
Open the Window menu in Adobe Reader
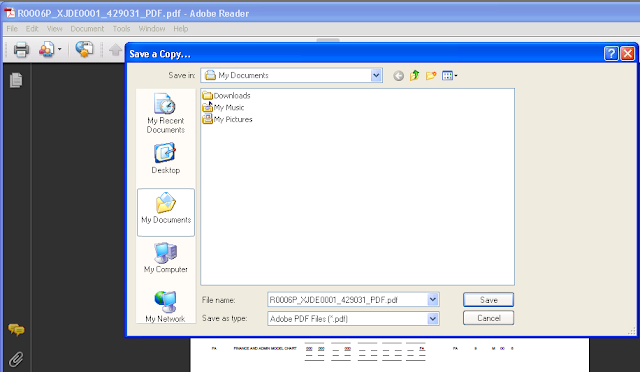click(x=151, y=29)
